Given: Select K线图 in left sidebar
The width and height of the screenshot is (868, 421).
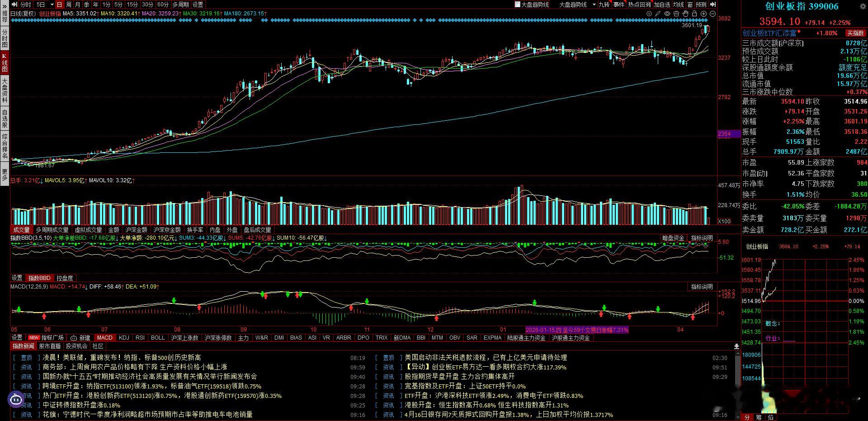Looking at the screenshot, I should click(x=5, y=63).
